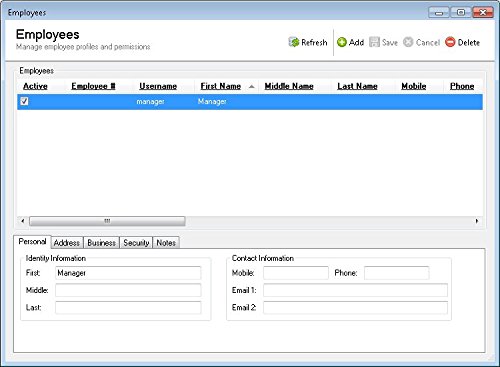500x367 pixels.
Task: Click the First name input field
Action: click(128, 273)
